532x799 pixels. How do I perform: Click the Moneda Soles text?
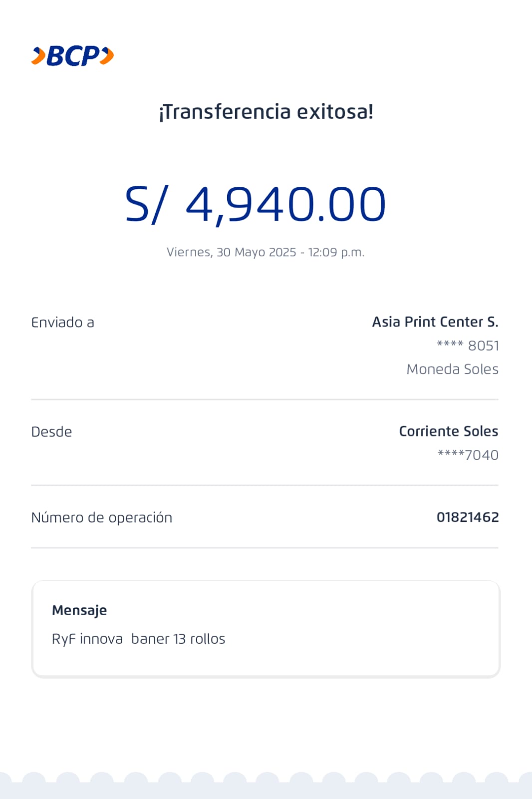click(x=452, y=369)
